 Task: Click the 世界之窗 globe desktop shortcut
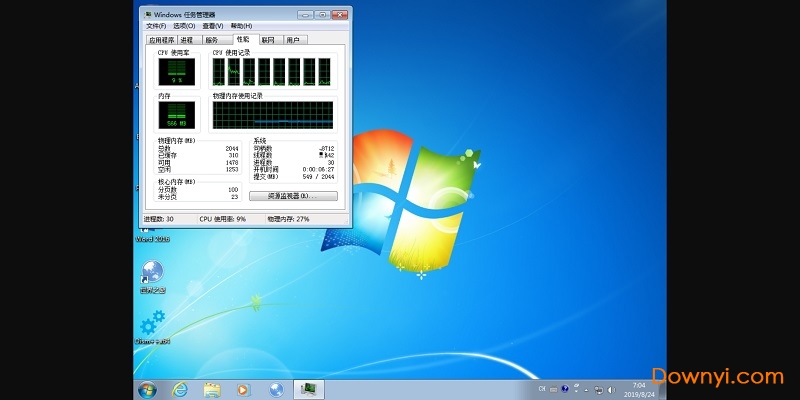(153, 277)
